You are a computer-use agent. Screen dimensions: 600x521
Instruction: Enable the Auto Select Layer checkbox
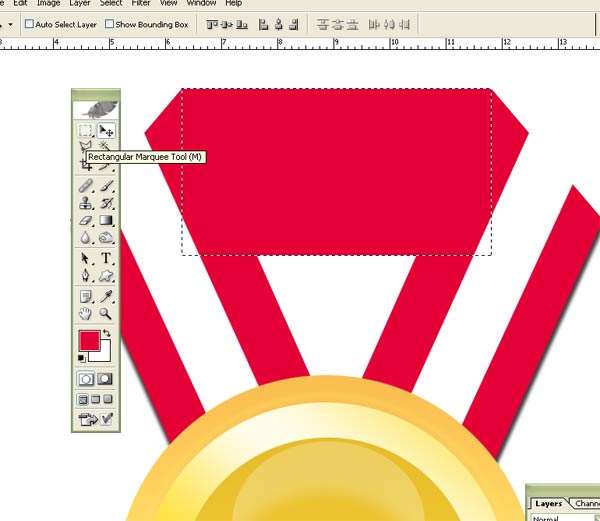click(29, 24)
